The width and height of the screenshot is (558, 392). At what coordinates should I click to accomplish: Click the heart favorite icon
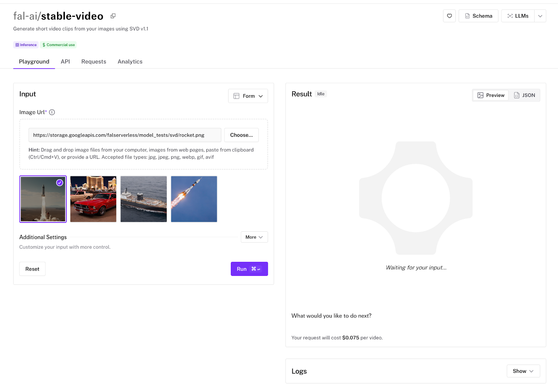[x=449, y=16]
